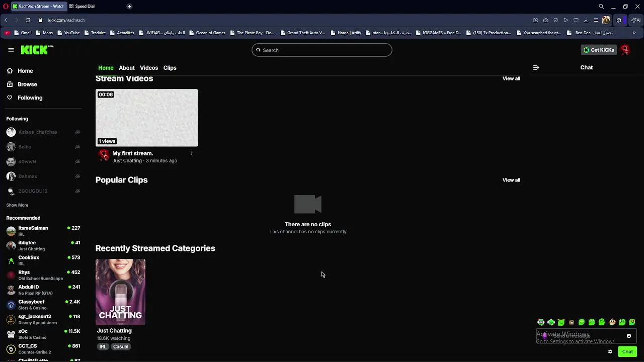Open the emoji picker in chat box
Viewport: 644px width, 362px height.
tap(629, 336)
